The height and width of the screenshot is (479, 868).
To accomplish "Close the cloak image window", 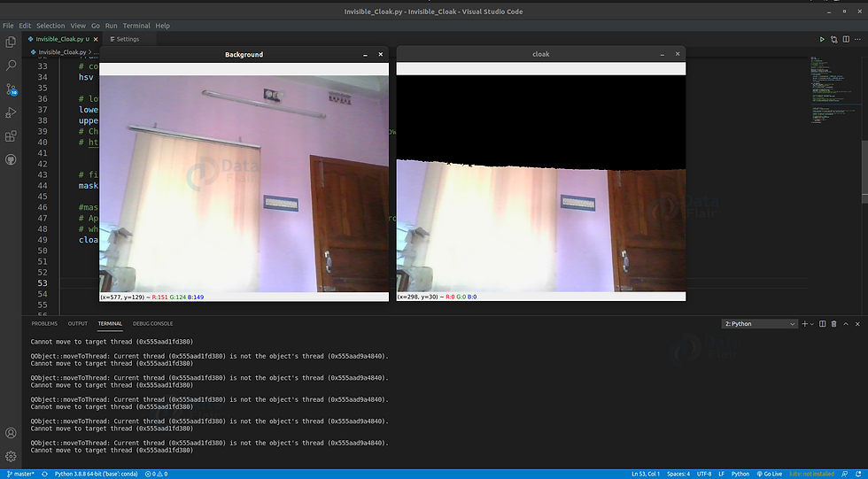I will point(677,54).
